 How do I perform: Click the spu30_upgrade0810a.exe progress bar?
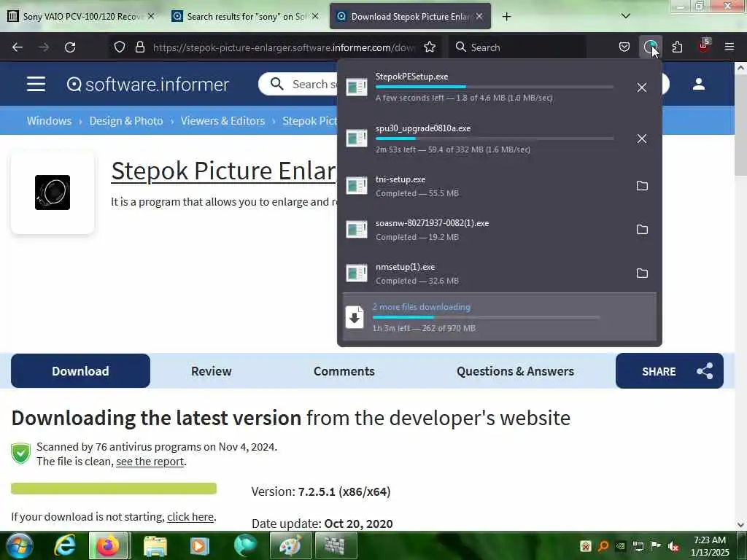point(494,139)
